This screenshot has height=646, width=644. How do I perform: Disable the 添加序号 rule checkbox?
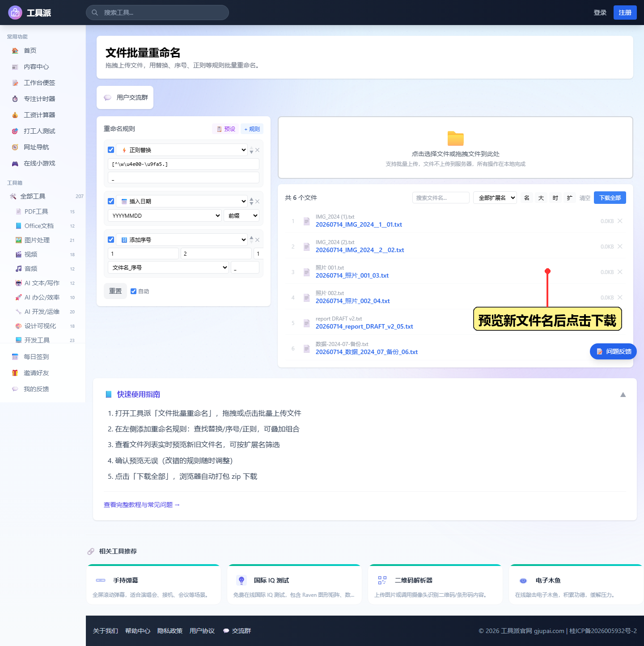coord(111,240)
